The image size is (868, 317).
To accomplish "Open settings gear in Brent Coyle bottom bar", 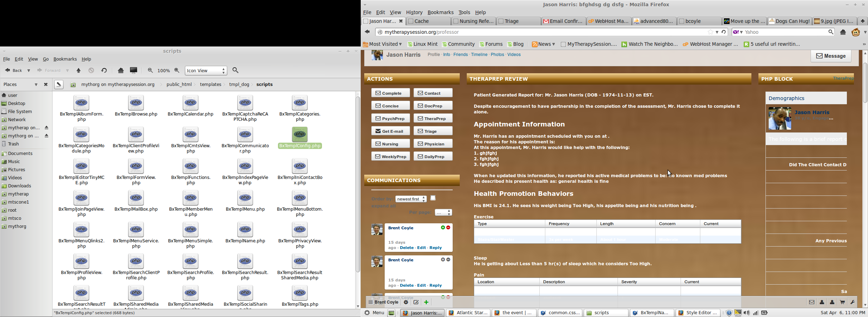I will [406, 302].
